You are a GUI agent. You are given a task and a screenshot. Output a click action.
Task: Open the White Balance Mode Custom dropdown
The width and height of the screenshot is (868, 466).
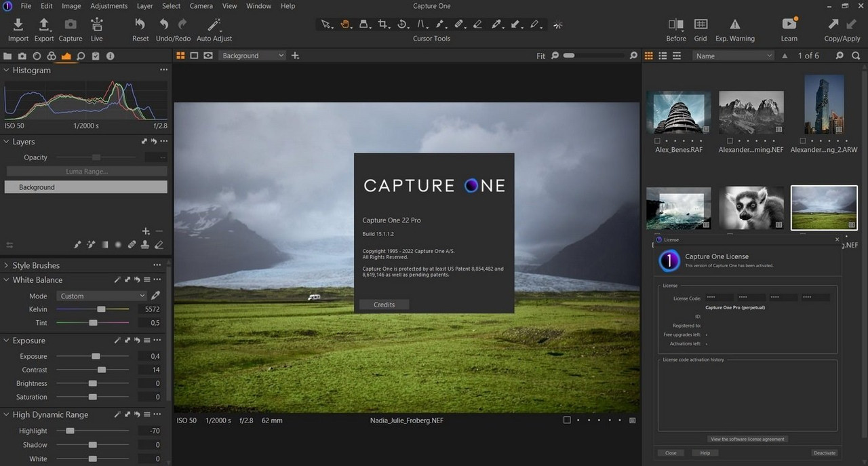[x=102, y=296]
